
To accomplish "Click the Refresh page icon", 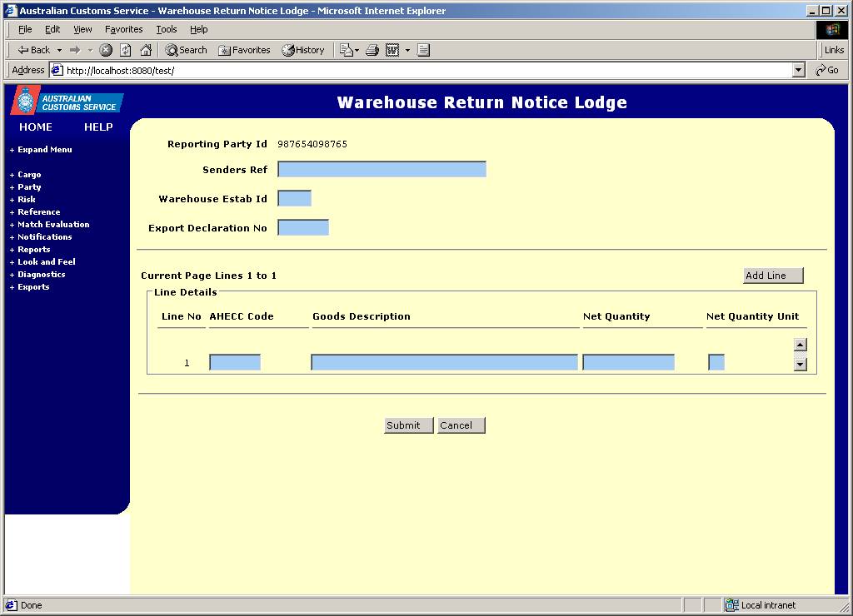I will tap(126, 50).
